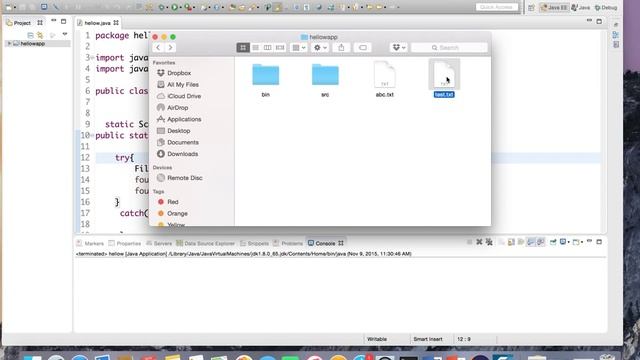The image size is (640, 360).
Task: Click the Finder search field
Action: 449,48
